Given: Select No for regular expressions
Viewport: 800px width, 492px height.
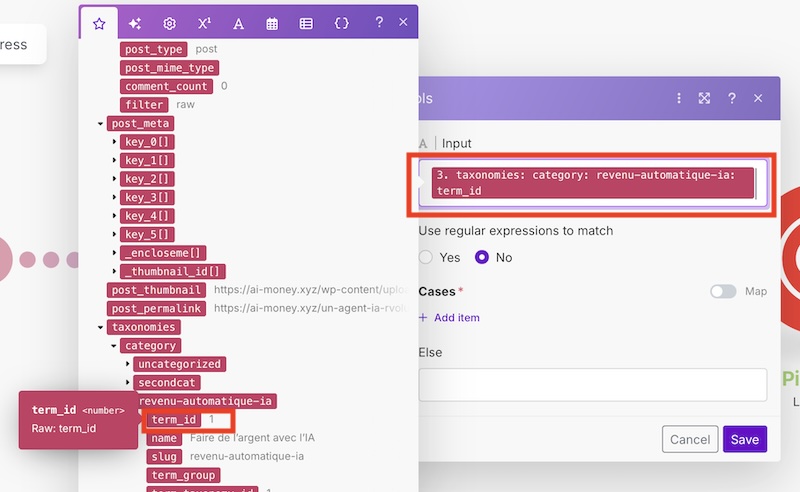Looking at the screenshot, I should pyautogui.click(x=482, y=257).
